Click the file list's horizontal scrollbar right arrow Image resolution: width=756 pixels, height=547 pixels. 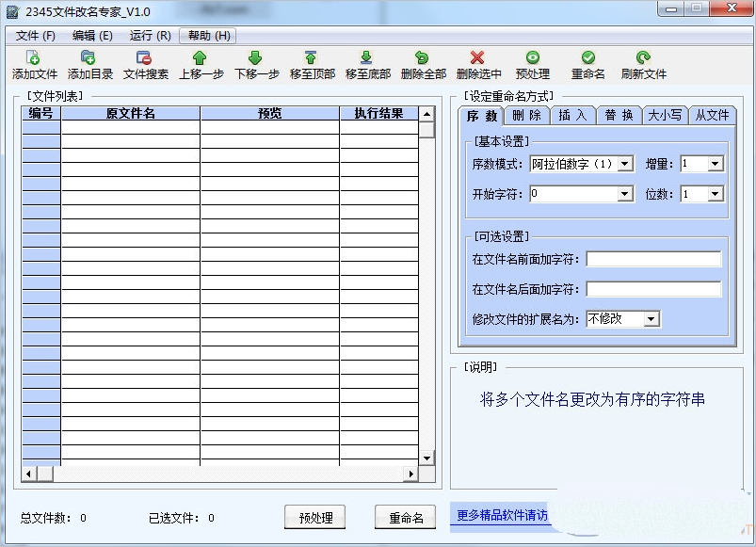click(410, 474)
